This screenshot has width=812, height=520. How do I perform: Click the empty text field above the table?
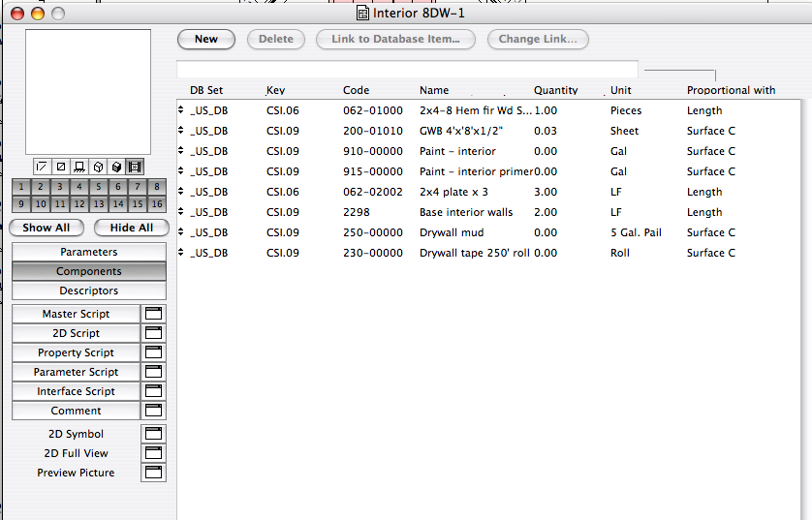[407, 70]
